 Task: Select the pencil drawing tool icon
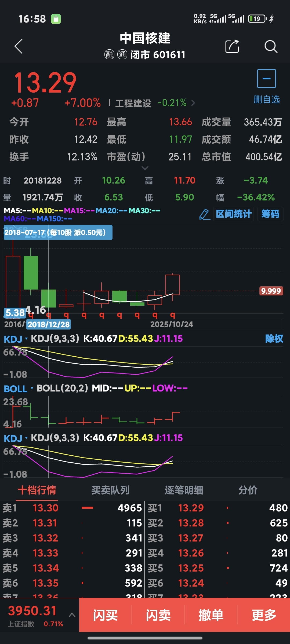point(205,214)
